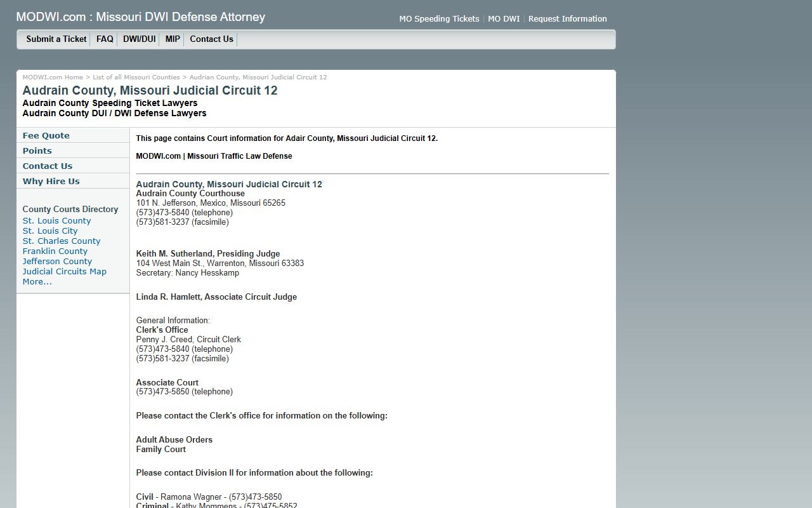
Task: Go to MODWI.com Home breadcrumb
Action: (x=53, y=77)
